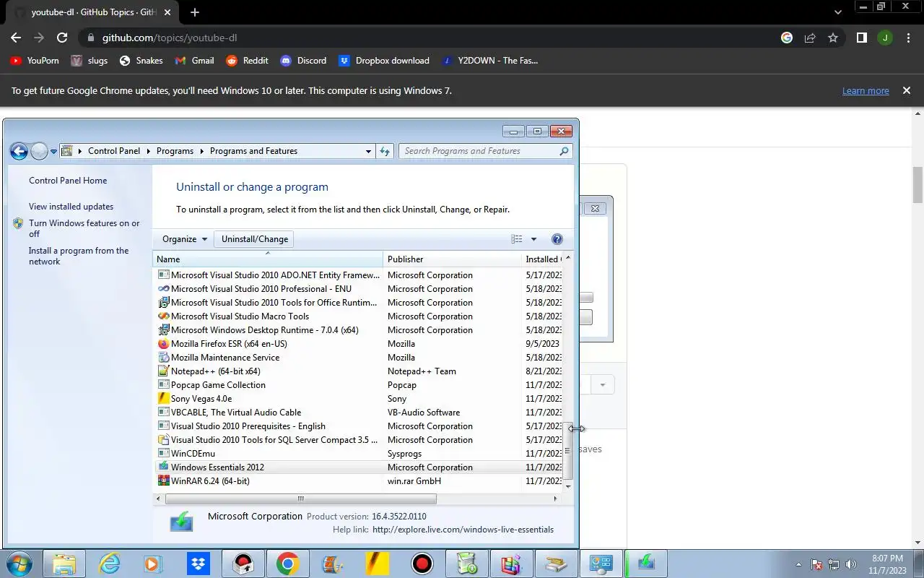Click Programs breadcrumb arrow in address bar
924x578 pixels.
201,151
